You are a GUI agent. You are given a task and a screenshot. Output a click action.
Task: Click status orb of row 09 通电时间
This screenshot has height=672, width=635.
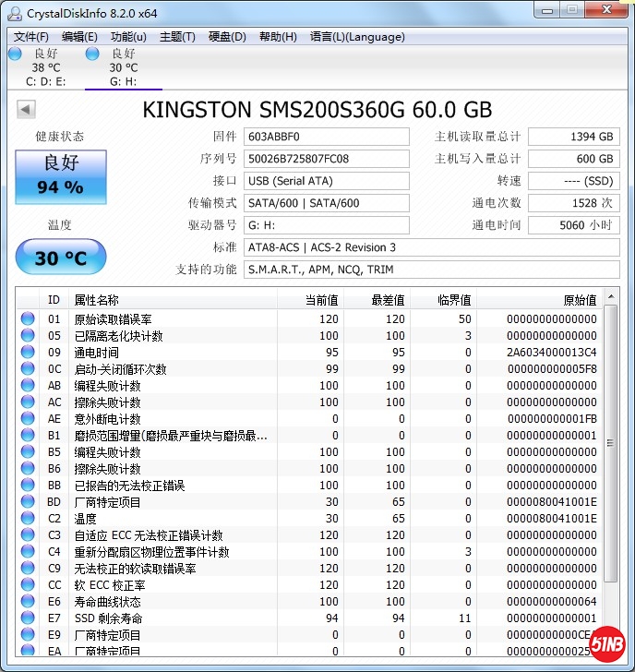(28, 353)
